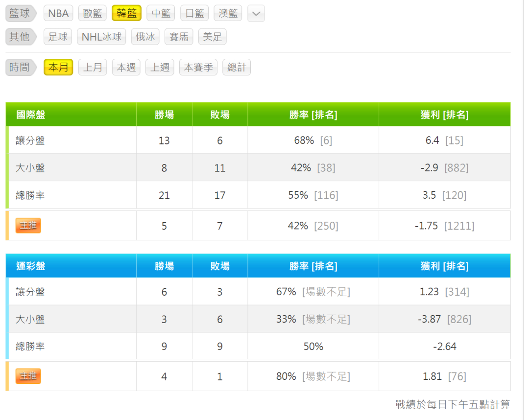
Task: Click the 1.81 [76] profit cell
Action: tap(445, 376)
